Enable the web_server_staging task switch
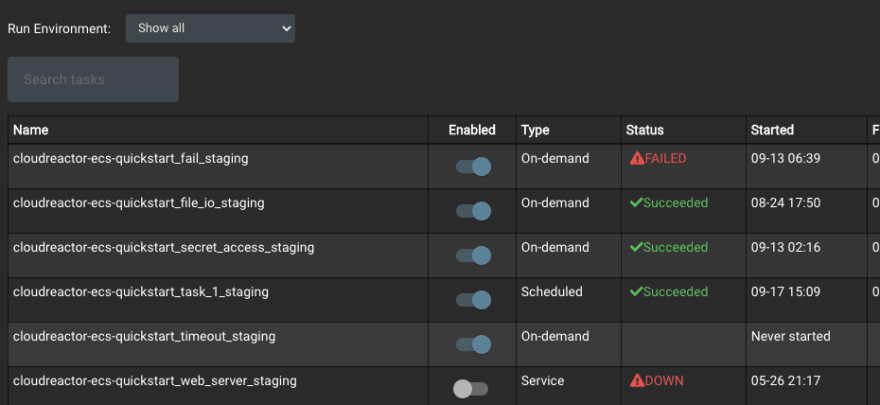Image resolution: width=880 pixels, height=405 pixels. point(470,389)
